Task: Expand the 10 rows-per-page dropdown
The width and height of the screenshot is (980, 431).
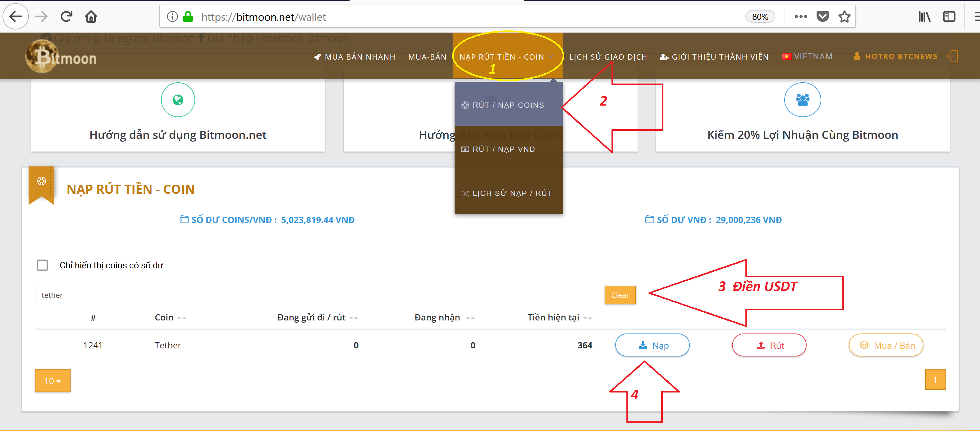Action: tap(53, 380)
